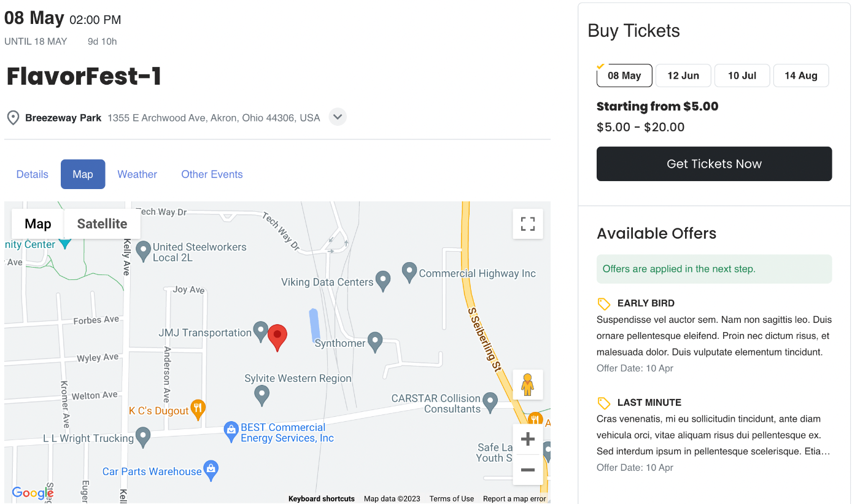Click the Viking Data Centers marker
This screenshot has width=852, height=504.
(x=383, y=280)
